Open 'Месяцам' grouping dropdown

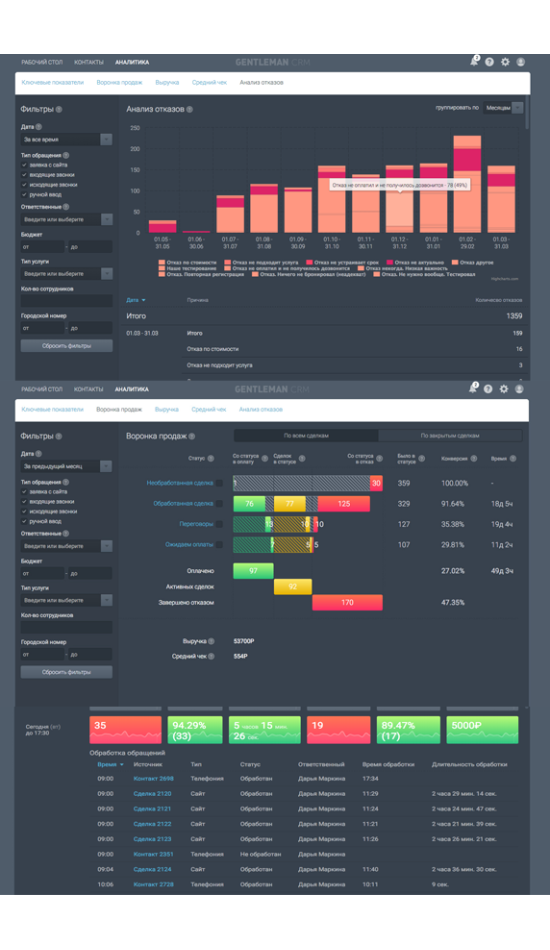(x=503, y=108)
